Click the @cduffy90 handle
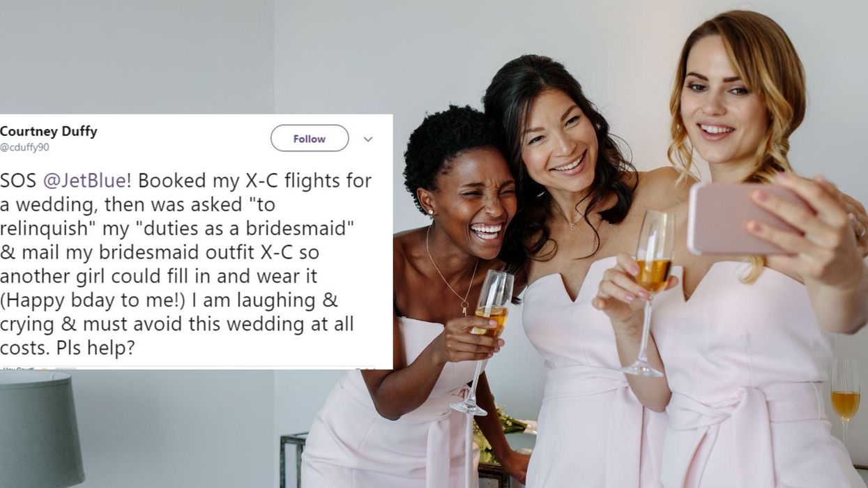Screen dimensions: 868x488 point(24,148)
